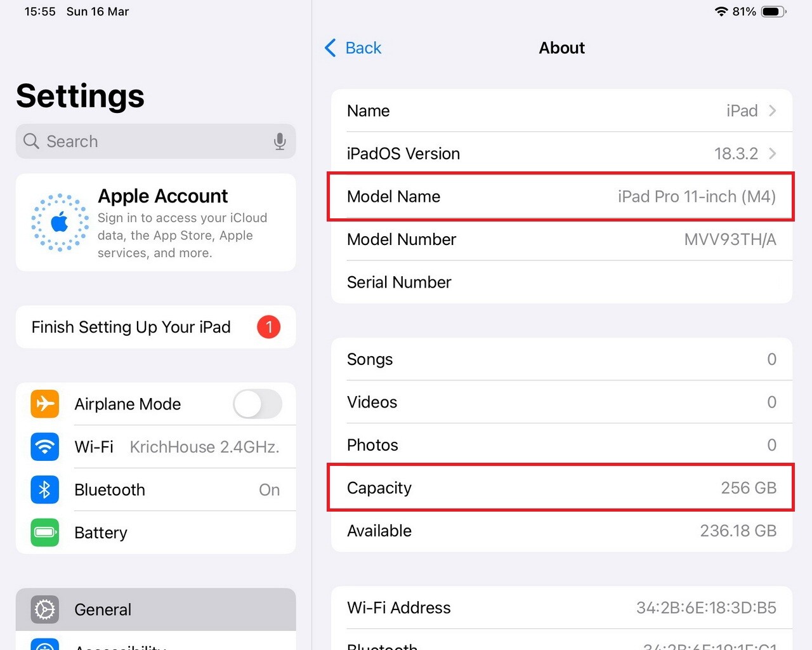Expand the Name row chevron
Image resolution: width=812 pixels, height=650 pixels.
(x=773, y=110)
